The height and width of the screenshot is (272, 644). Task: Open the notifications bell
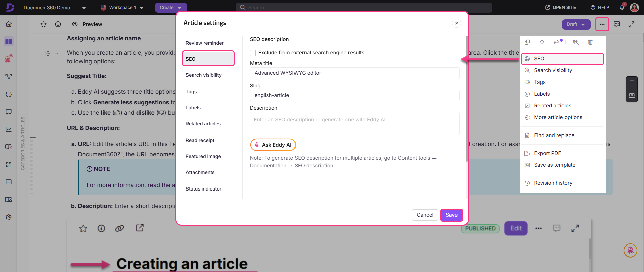[x=622, y=7]
